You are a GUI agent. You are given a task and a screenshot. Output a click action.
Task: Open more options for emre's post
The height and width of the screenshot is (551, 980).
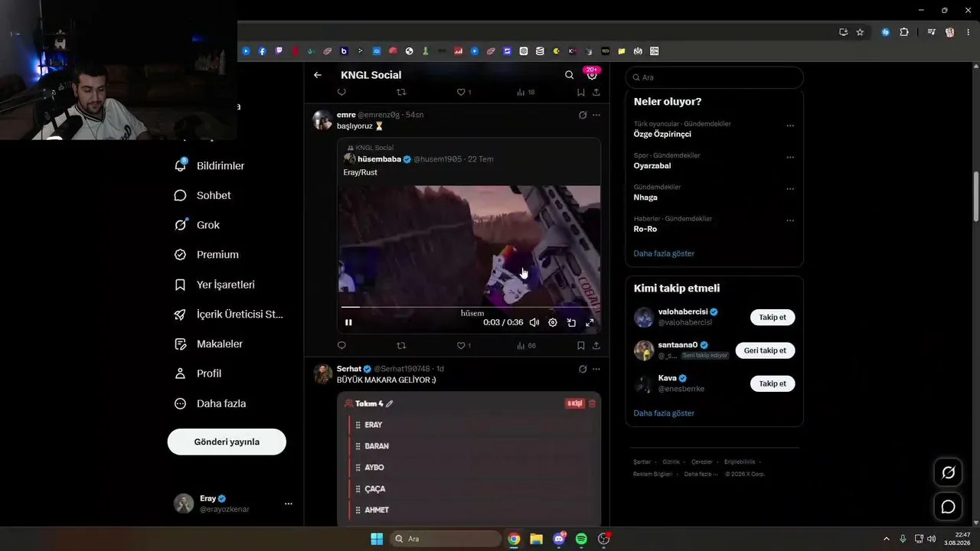[x=596, y=115]
